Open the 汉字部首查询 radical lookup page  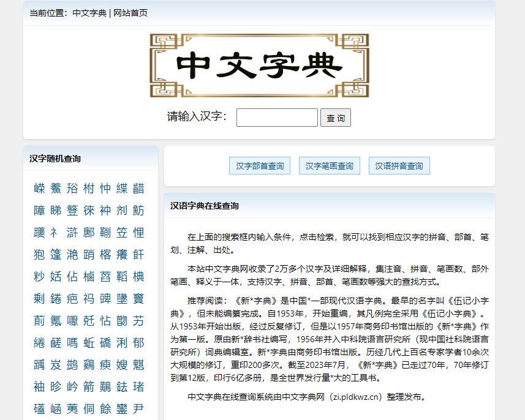point(259,165)
